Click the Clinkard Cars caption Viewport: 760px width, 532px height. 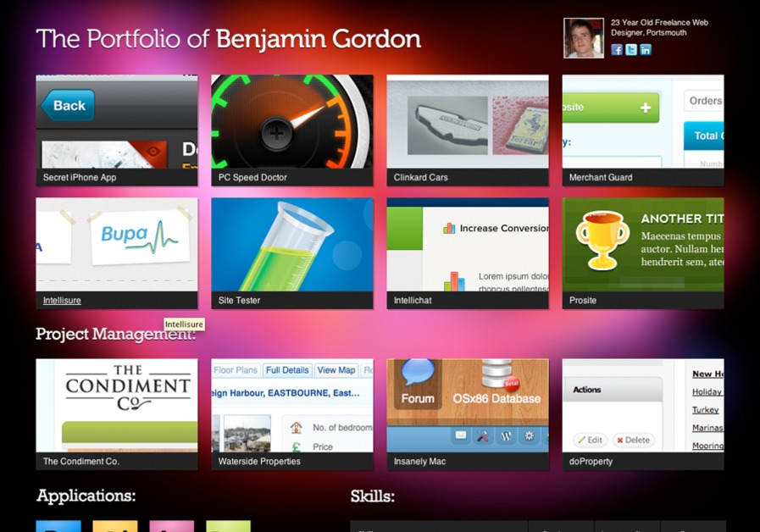coord(421,177)
